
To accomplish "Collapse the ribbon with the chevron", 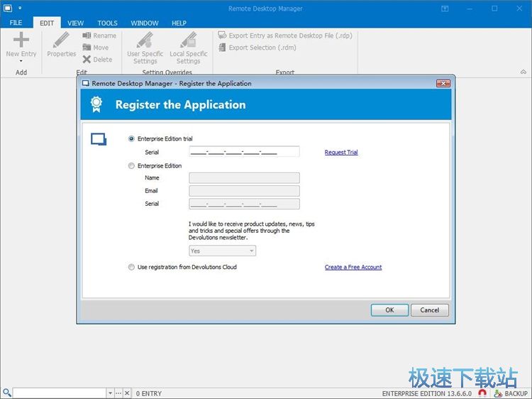I will (523, 72).
